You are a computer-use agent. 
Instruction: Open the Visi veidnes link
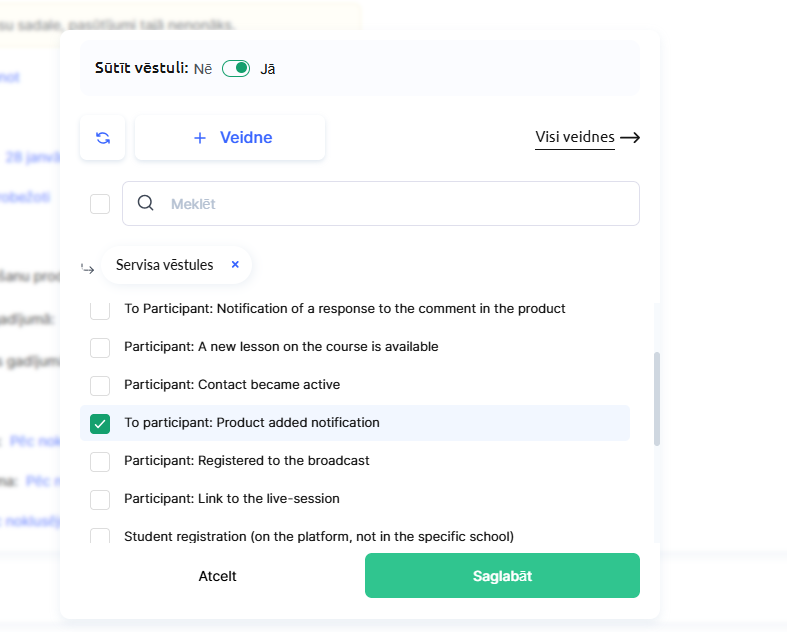pyautogui.click(x=574, y=138)
